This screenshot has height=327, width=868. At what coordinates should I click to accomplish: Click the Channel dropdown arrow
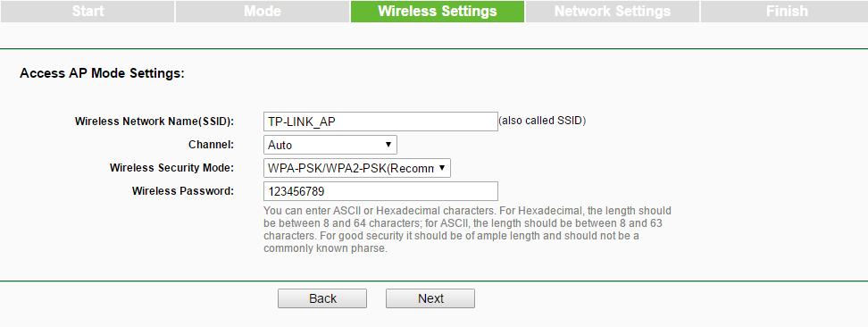click(x=388, y=146)
